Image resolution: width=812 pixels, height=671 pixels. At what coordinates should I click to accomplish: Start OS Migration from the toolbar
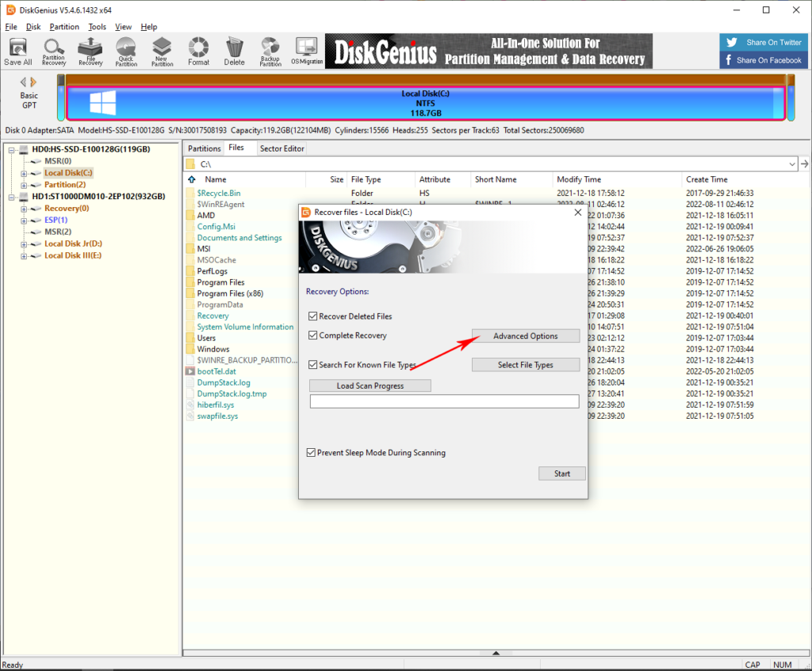click(x=306, y=50)
